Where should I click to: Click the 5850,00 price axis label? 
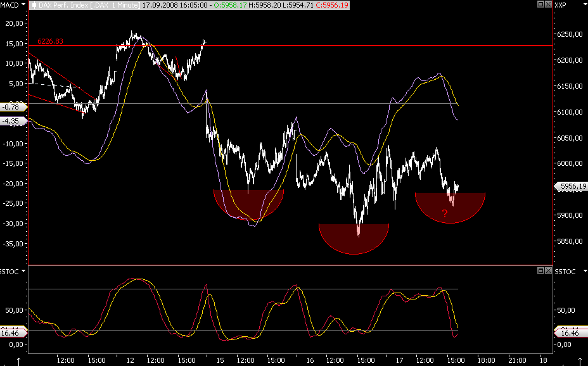point(570,241)
